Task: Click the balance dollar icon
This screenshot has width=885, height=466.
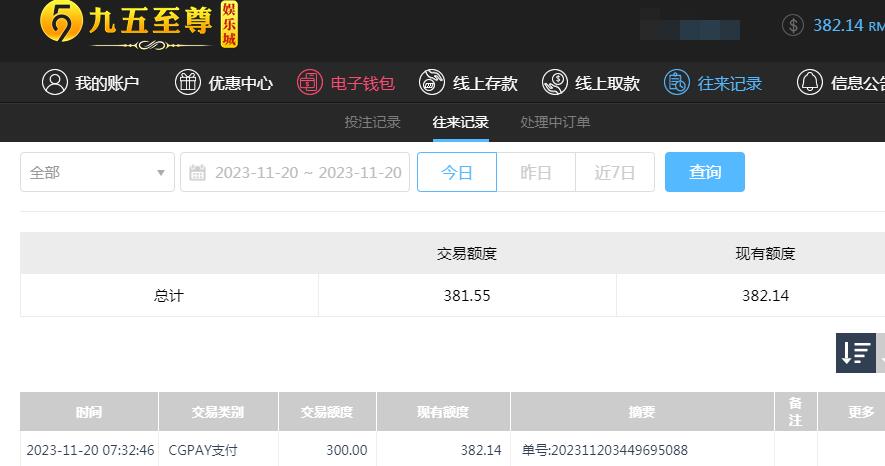Action: click(793, 25)
